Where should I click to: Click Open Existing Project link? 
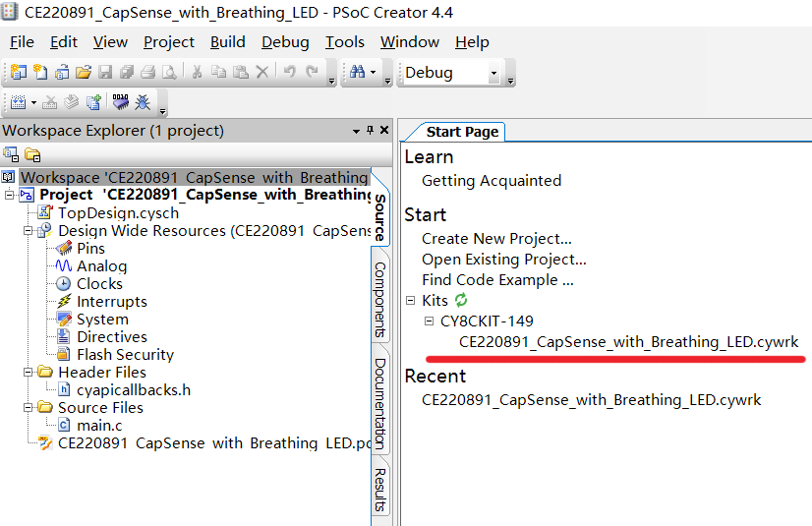click(x=504, y=260)
